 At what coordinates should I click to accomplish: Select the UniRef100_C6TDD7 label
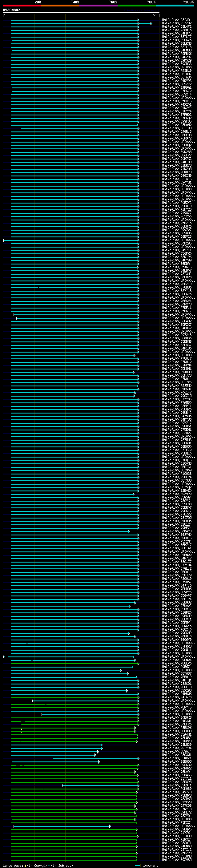[x=177, y=74]
